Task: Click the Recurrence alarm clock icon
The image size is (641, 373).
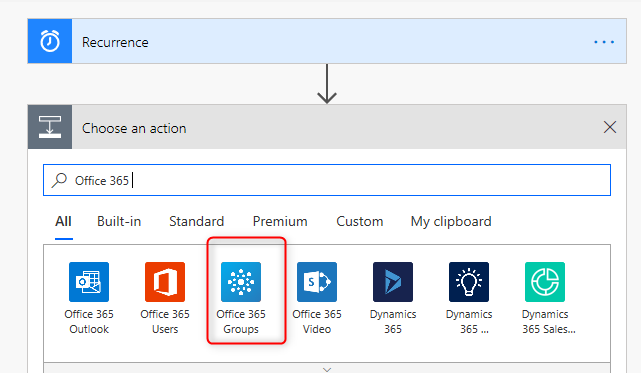Action: point(50,41)
